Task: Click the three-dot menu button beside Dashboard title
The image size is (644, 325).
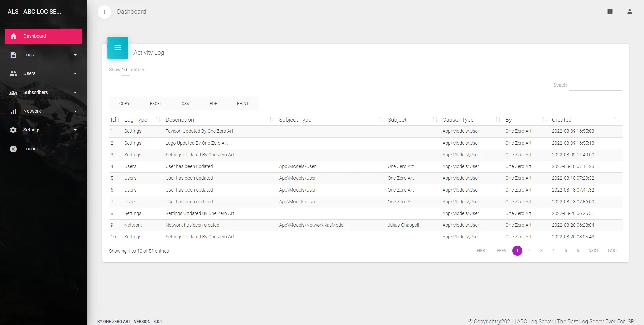Action: [x=104, y=12]
